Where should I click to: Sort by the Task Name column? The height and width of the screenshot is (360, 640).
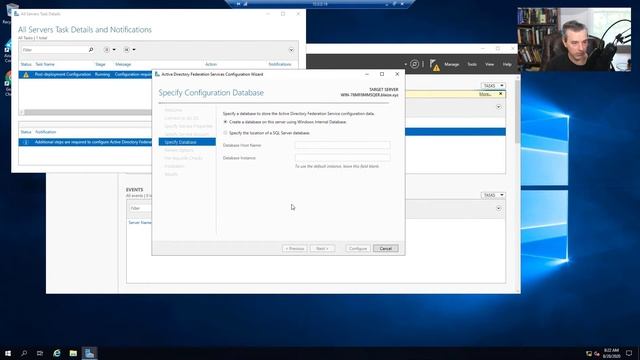[45, 64]
